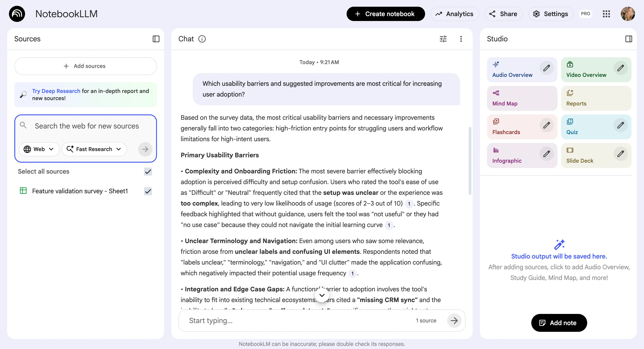Collapse the Sources panel
The width and height of the screenshot is (644, 349).
pos(156,39)
